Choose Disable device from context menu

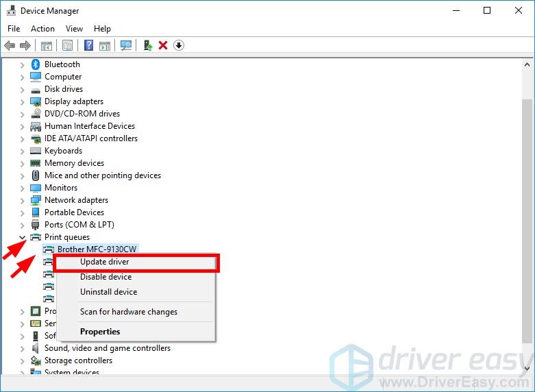click(136, 277)
